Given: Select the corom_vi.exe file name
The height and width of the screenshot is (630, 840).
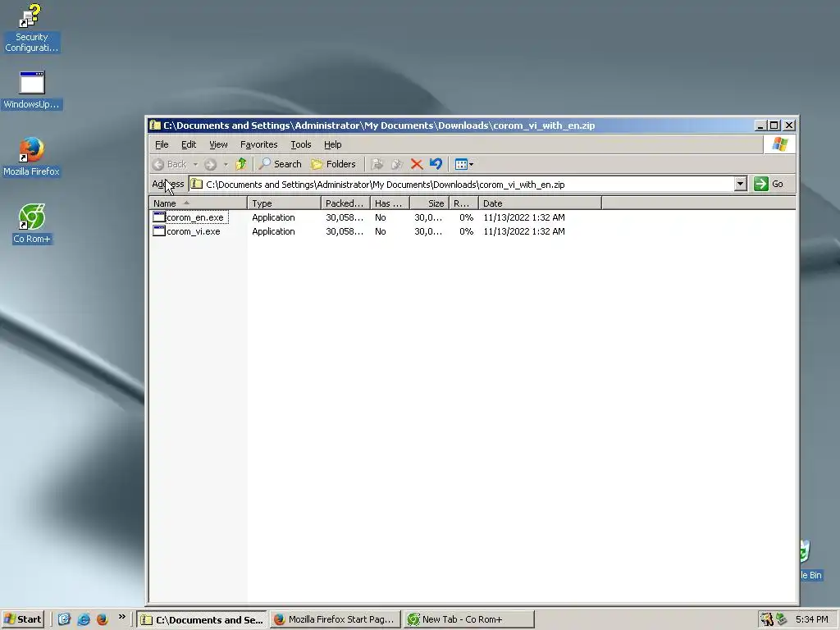Looking at the screenshot, I should pyautogui.click(x=194, y=231).
